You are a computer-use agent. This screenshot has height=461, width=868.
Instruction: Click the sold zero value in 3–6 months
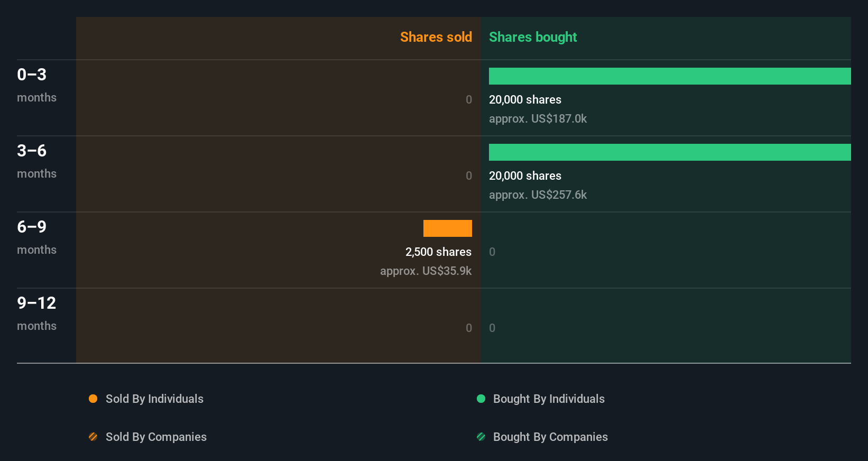[x=469, y=176]
